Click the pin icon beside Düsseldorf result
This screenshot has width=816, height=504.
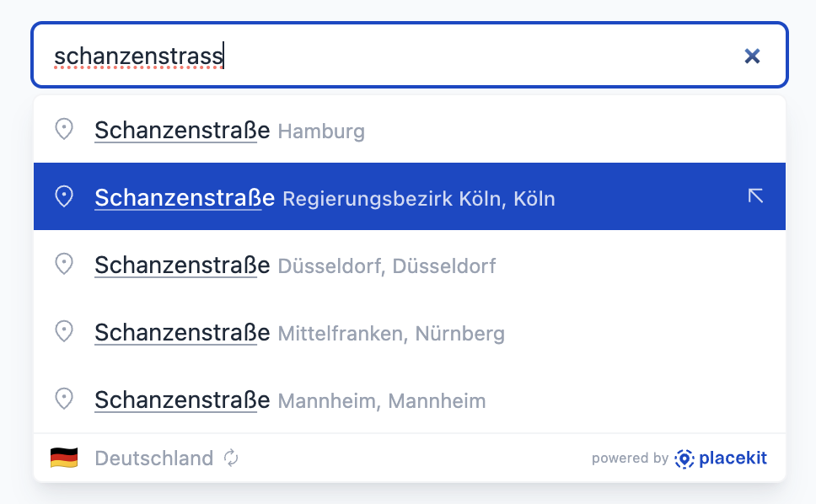[64, 264]
